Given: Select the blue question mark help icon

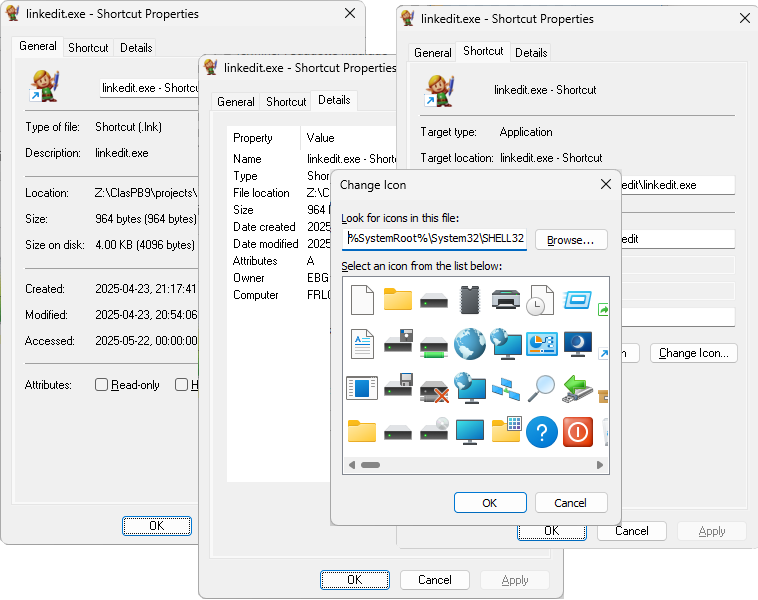Looking at the screenshot, I should coord(541,432).
